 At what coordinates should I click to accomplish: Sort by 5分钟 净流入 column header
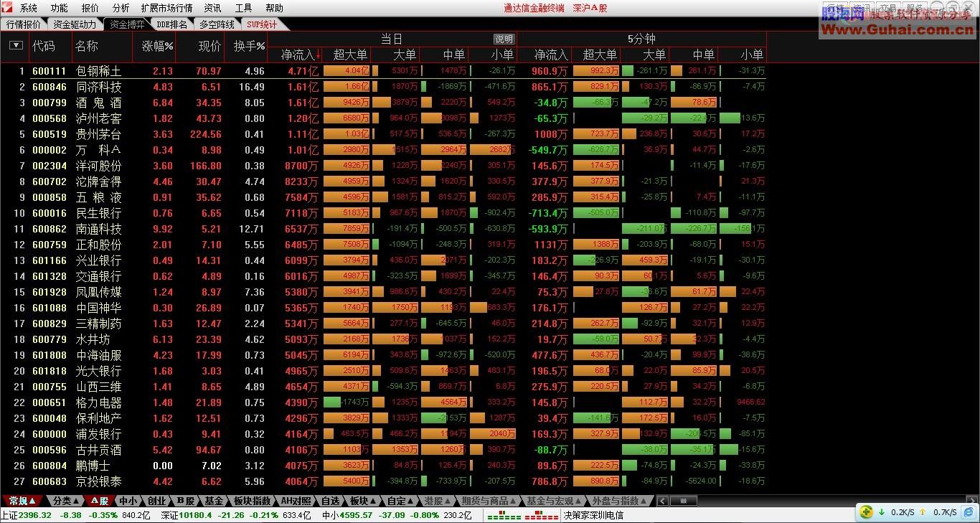(x=551, y=54)
